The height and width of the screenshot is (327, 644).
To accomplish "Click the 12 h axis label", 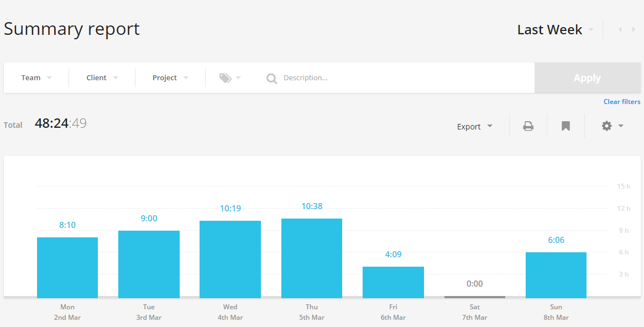I will [624, 209].
